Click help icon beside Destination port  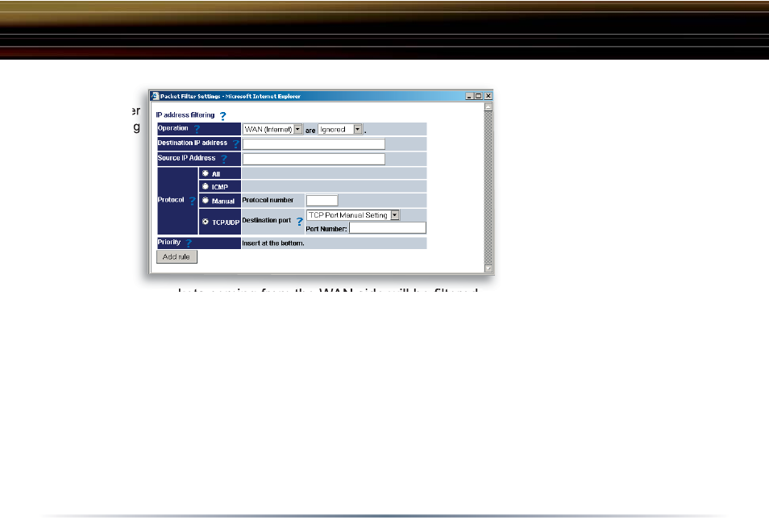pos(299,222)
